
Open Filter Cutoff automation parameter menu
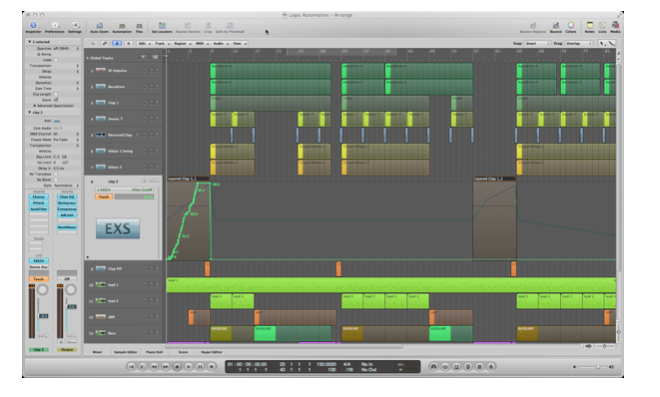point(125,190)
